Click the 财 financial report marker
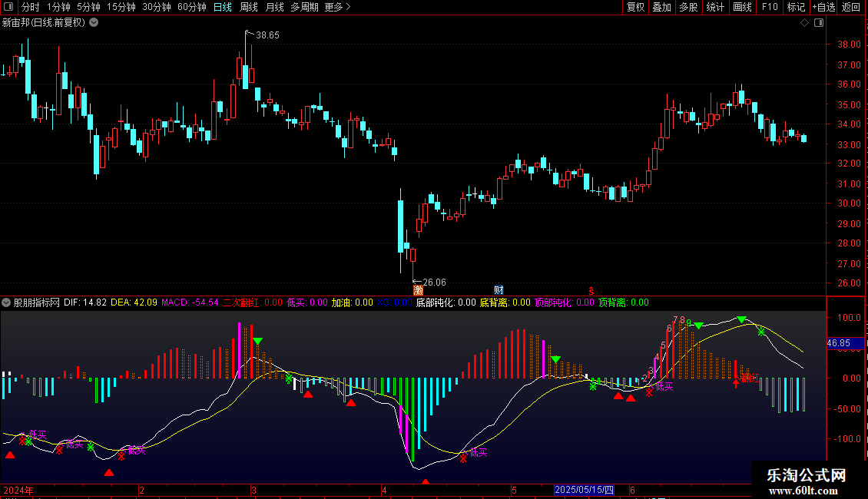The width and height of the screenshot is (868, 499). (499, 290)
